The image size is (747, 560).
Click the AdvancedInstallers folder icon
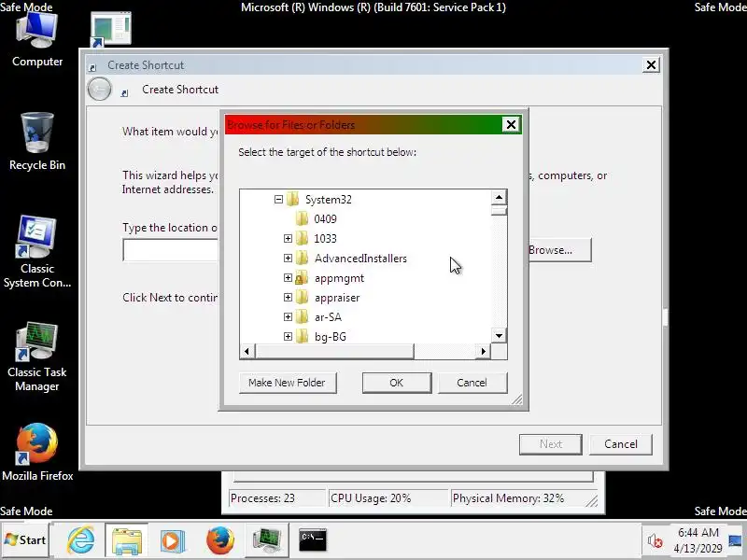tap(302, 259)
